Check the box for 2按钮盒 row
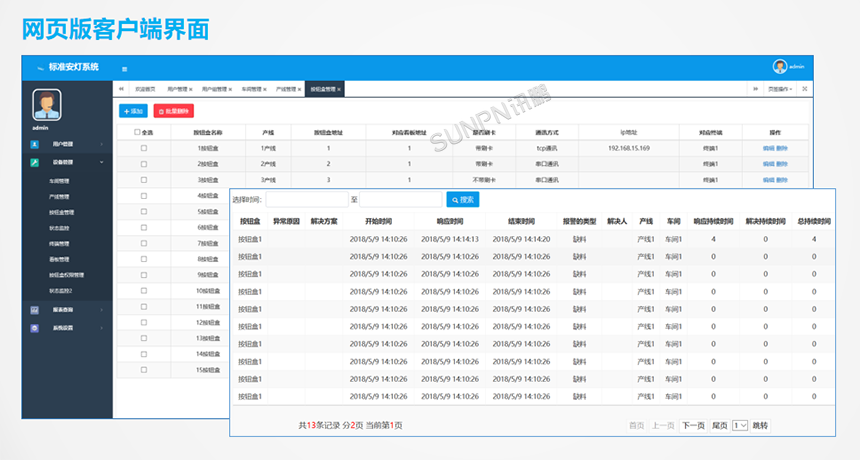This screenshot has height=460, width=860. pos(144,164)
